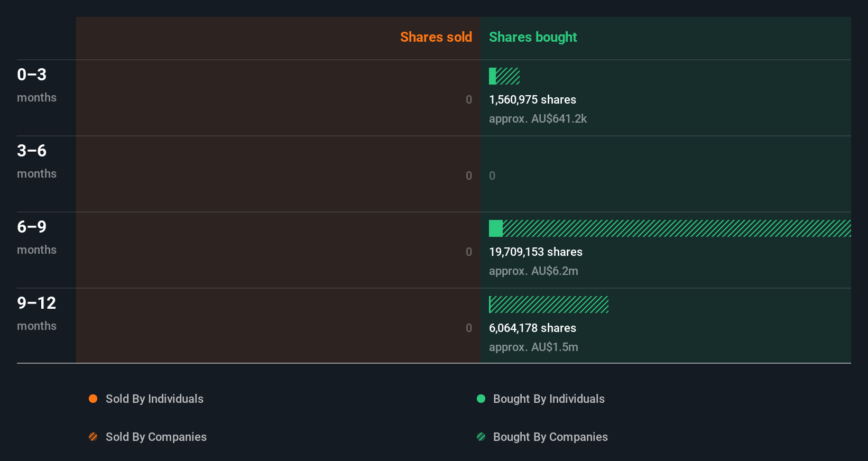
Task: Click the 6,064,178 shares value
Action: point(532,328)
